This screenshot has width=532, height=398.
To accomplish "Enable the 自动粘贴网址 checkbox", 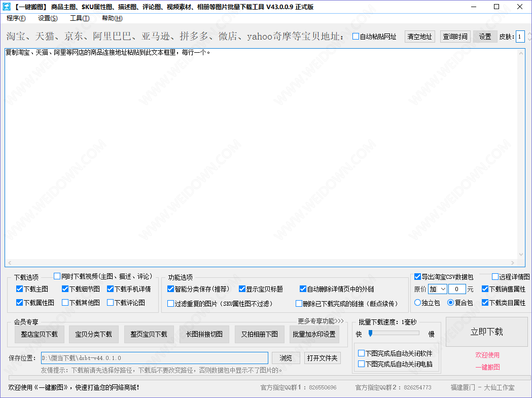I will tap(356, 37).
